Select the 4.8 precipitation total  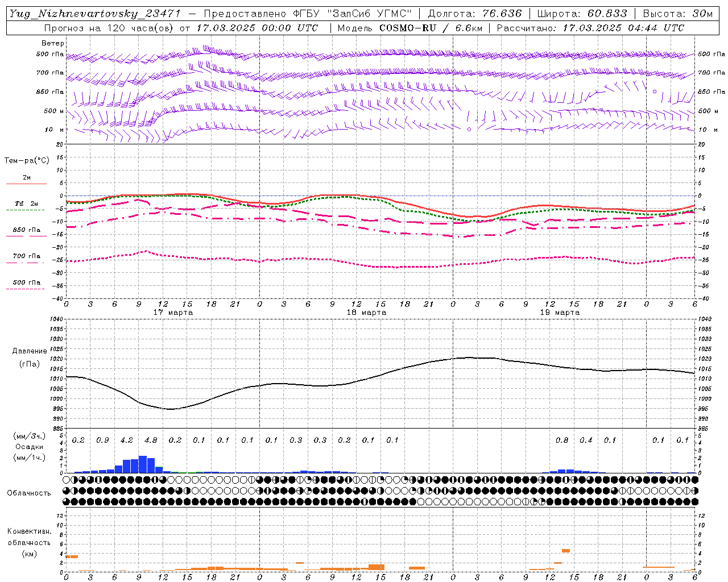coord(151,440)
